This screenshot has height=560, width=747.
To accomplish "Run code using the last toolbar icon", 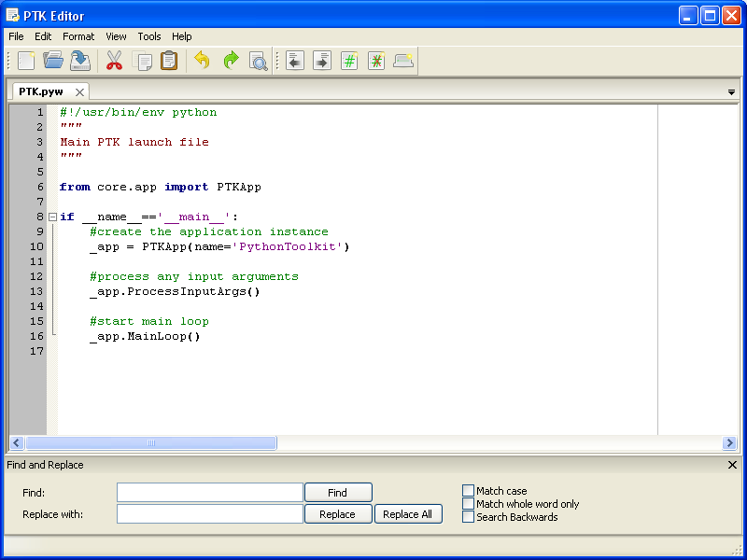I will (x=403, y=61).
